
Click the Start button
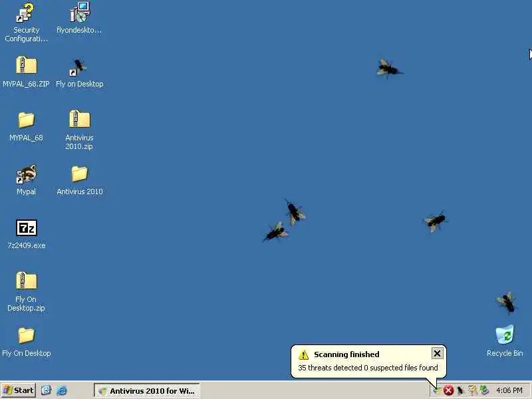[x=19, y=390]
